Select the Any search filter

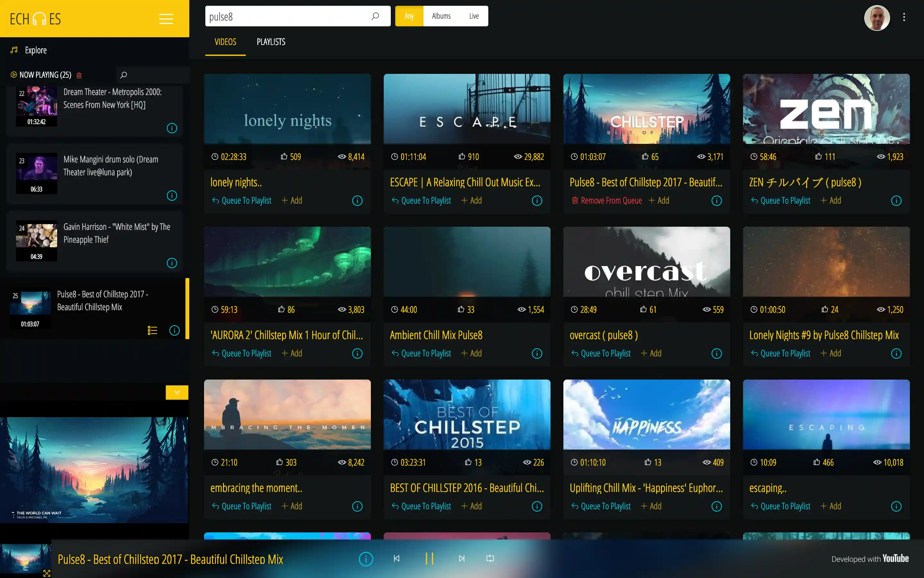(409, 16)
